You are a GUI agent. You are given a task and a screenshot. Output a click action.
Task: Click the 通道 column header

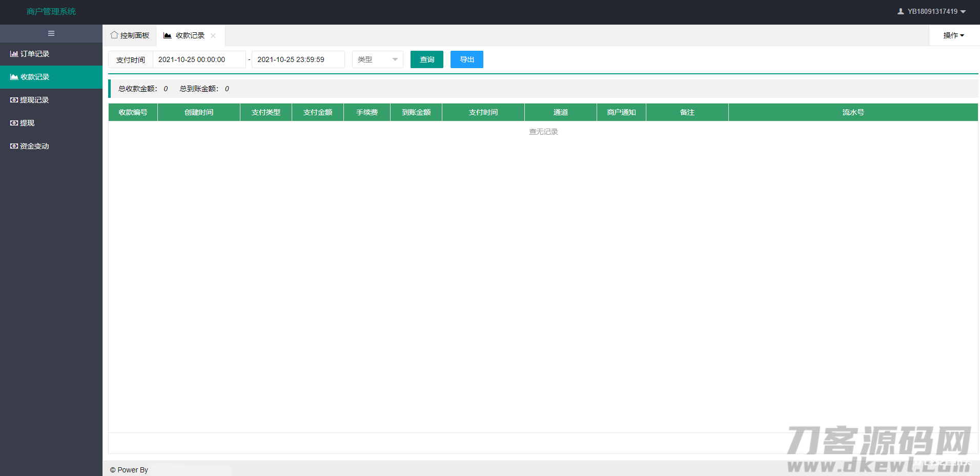(561, 112)
